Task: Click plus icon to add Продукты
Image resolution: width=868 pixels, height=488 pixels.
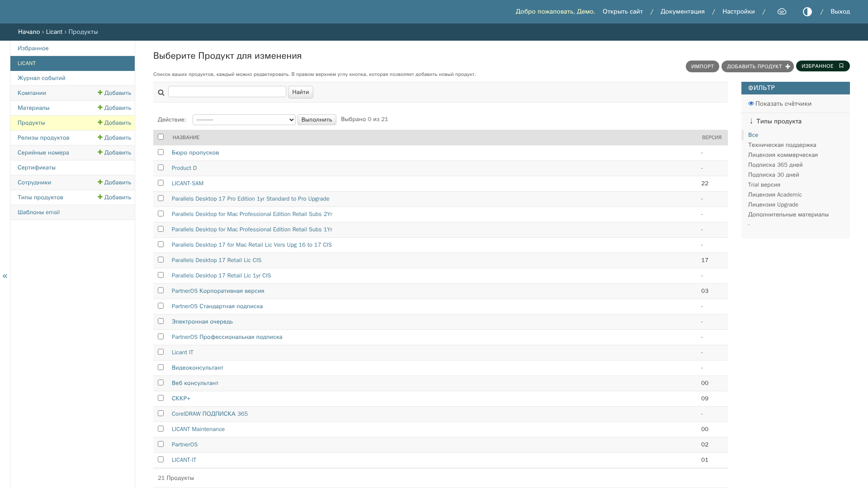Action: click(100, 122)
